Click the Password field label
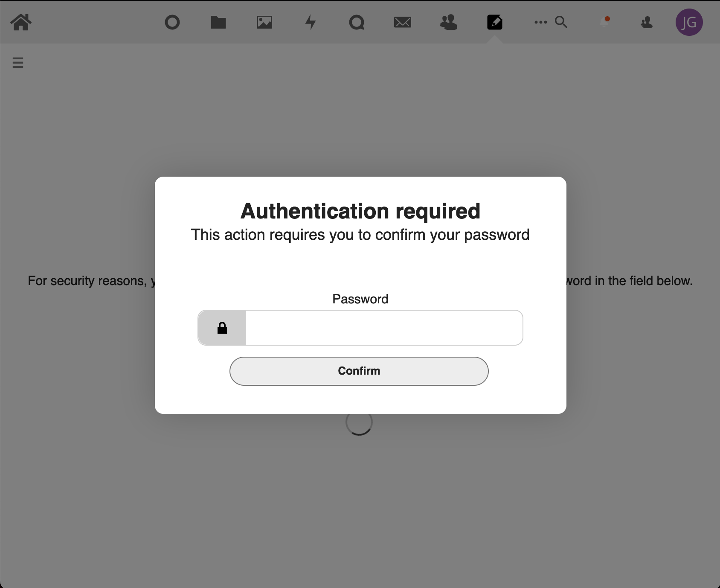Viewport: 720px width, 588px height. pos(360,299)
